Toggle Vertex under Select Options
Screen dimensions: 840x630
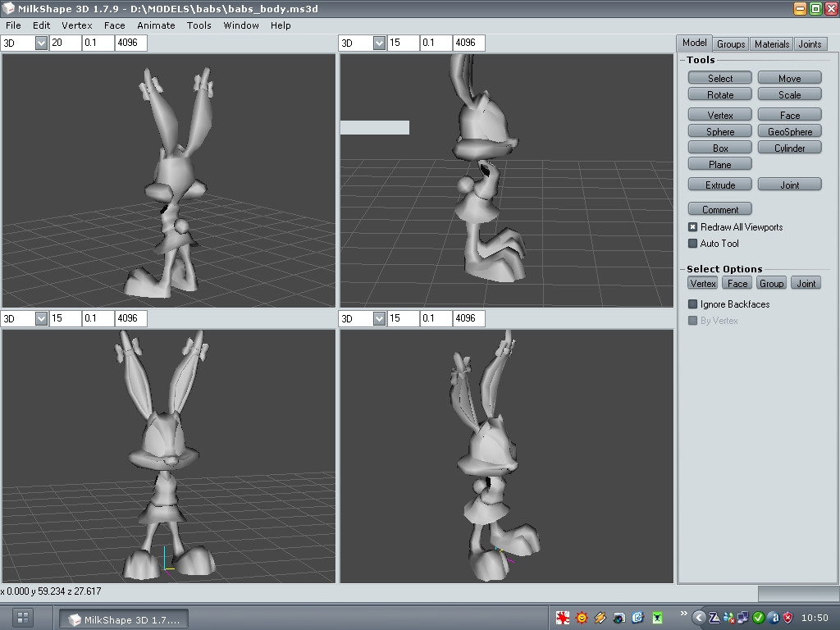coord(702,283)
